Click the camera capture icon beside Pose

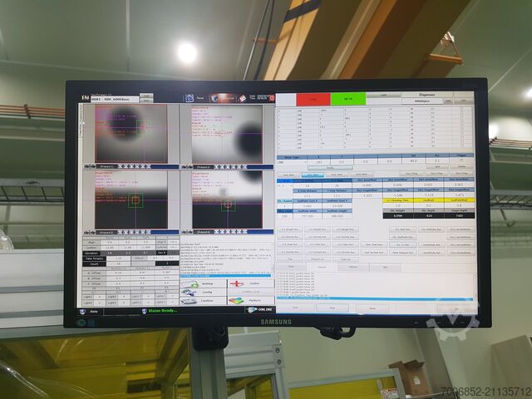(x=190, y=98)
